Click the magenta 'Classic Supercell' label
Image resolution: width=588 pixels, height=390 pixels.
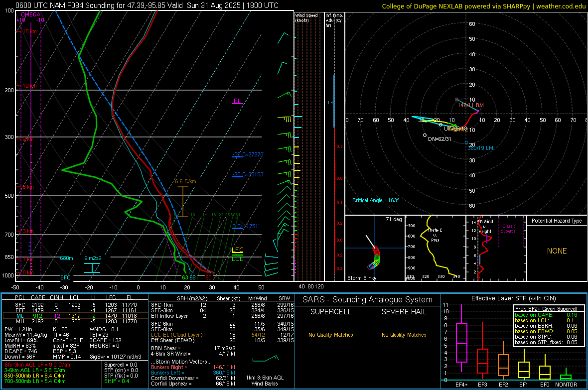[x=509, y=229]
